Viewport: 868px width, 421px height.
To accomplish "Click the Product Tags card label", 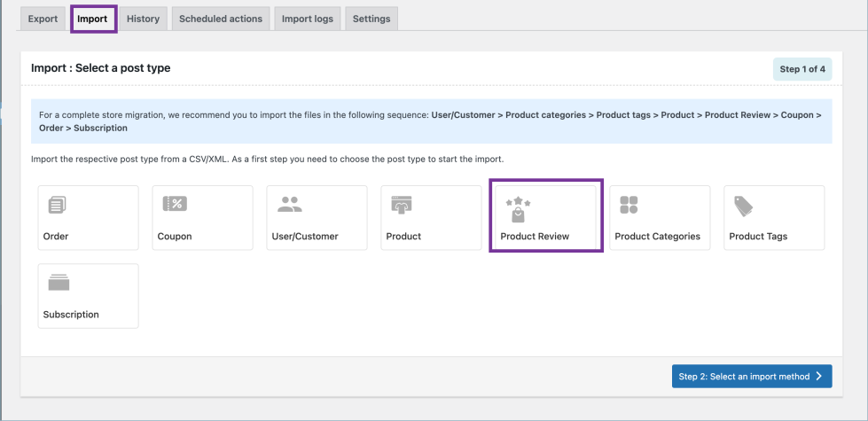I will coord(758,237).
